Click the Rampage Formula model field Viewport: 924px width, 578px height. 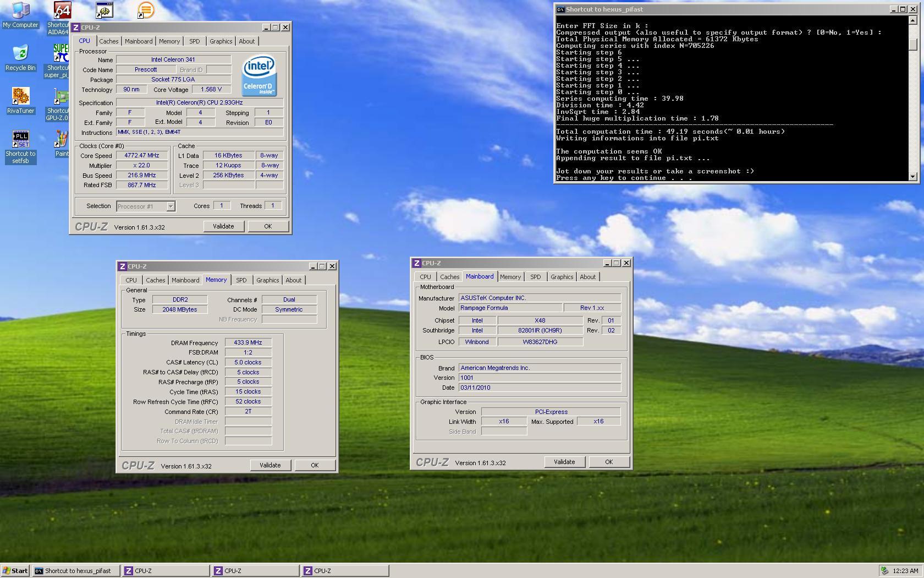pyautogui.click(x=510, y=308)
